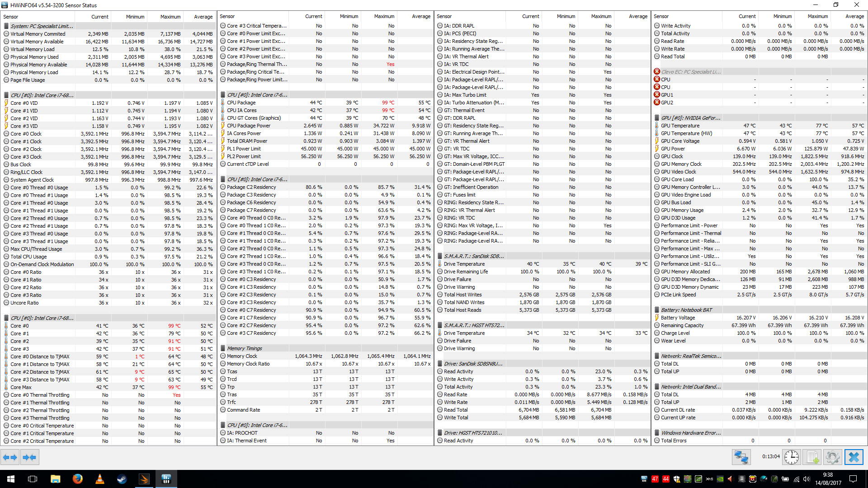Click the 0:13:04 elapsed timer readout
The height and width of the screenshot is (488, 868).
(771, 456)
